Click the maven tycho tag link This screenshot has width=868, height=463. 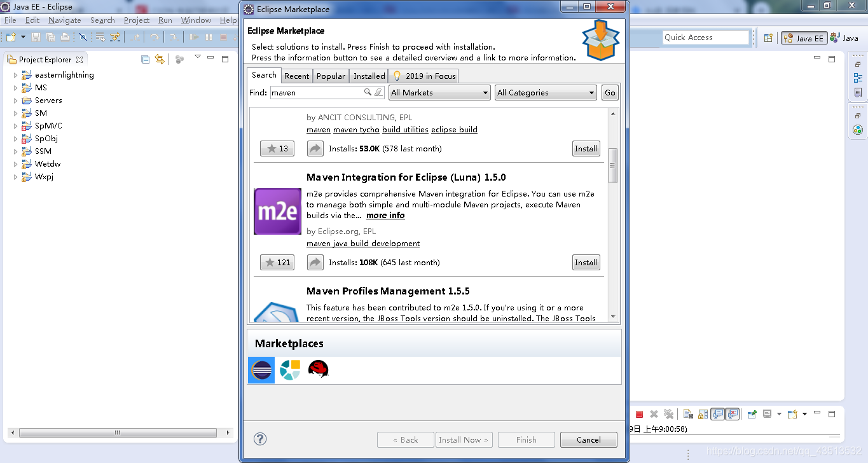coord(356,130)
